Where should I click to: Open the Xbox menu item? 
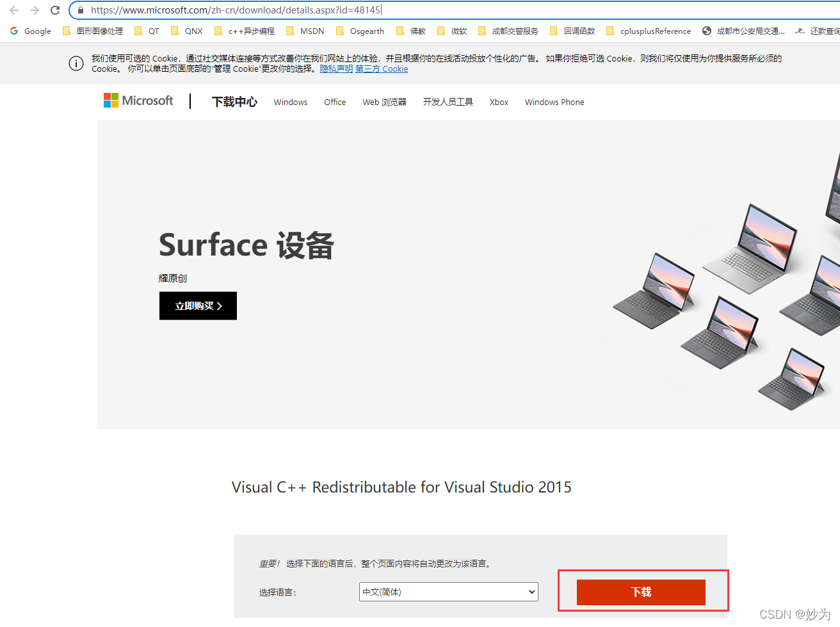click(x=499, y=102)
